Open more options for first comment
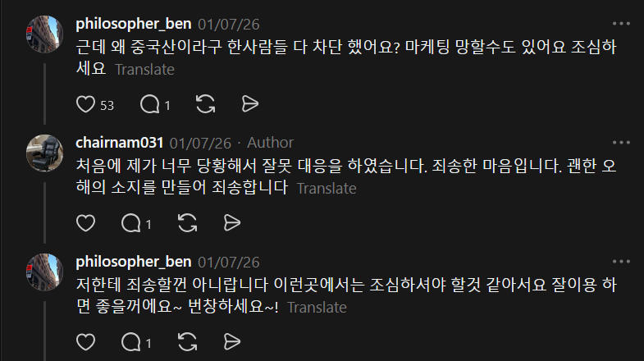 (x=621, y=24)
